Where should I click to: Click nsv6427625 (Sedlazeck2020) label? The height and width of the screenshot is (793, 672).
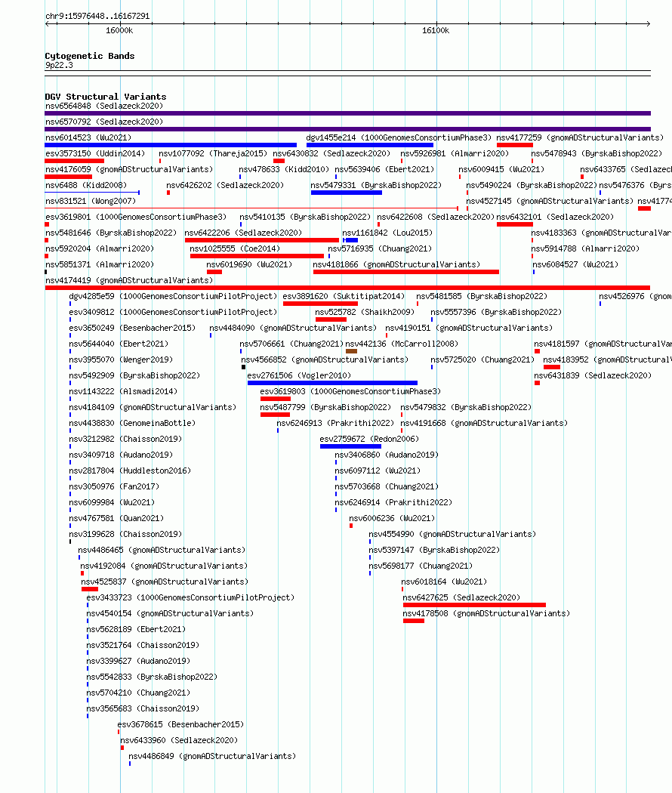tap(461, 598)
